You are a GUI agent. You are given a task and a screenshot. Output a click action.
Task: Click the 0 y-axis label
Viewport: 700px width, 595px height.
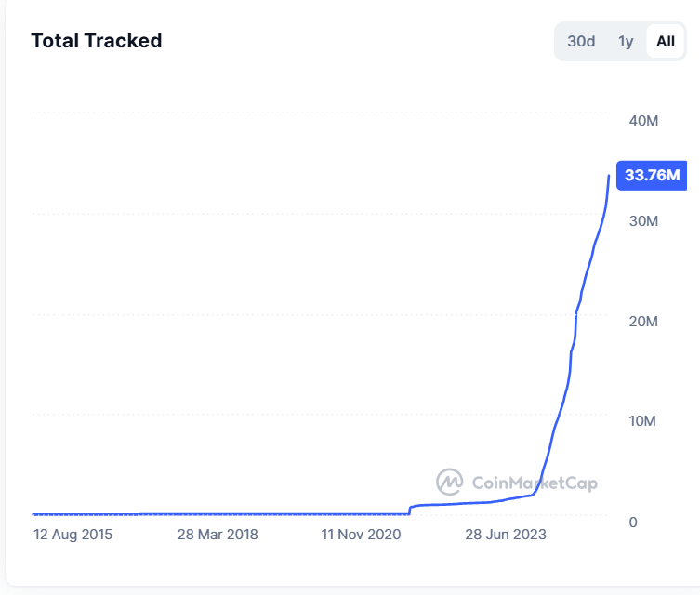coord(633,522)
